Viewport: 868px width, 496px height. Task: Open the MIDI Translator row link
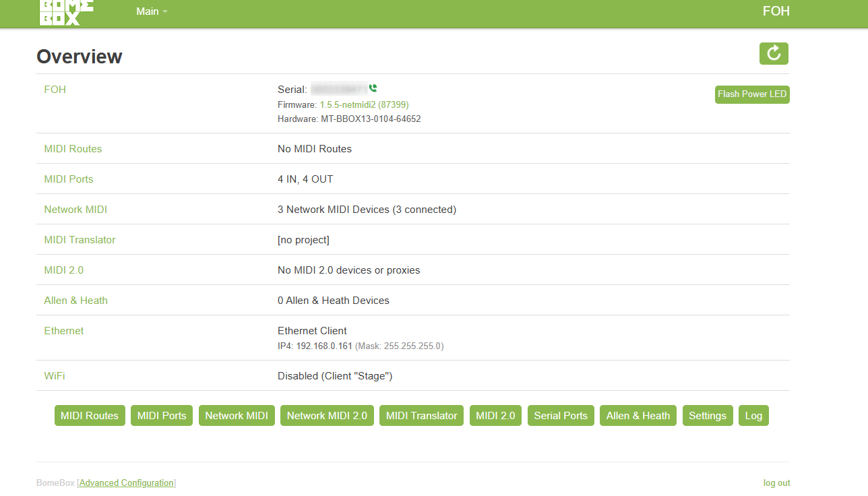[x=80, y=239]
